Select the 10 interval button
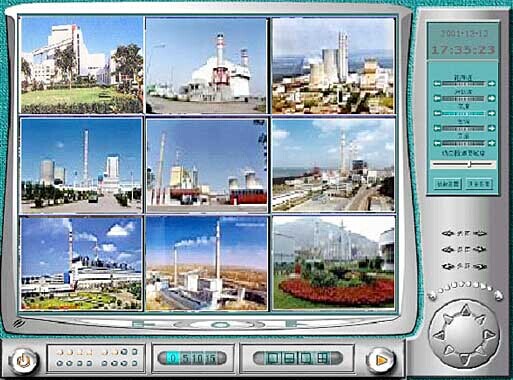Viewport: 513px width, 380px height. [197, 359]
